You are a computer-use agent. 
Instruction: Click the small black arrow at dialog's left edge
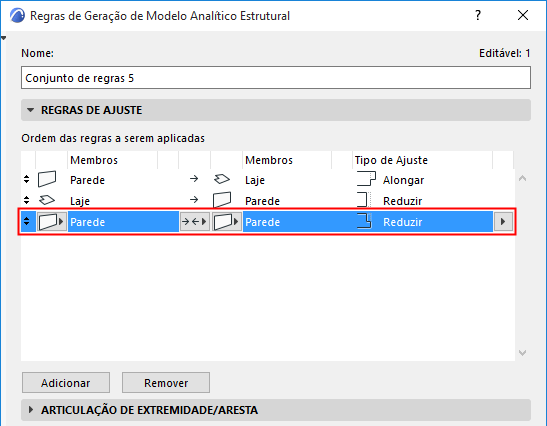pos(3,38)
